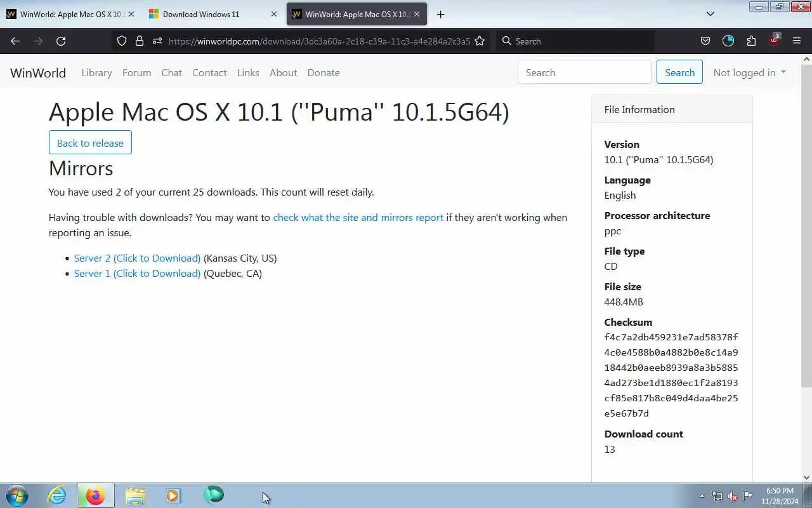The width and height of the screenshot is (812, 508).
Task: Go to the WinWorld home logo
Action: tap(38, 72)
